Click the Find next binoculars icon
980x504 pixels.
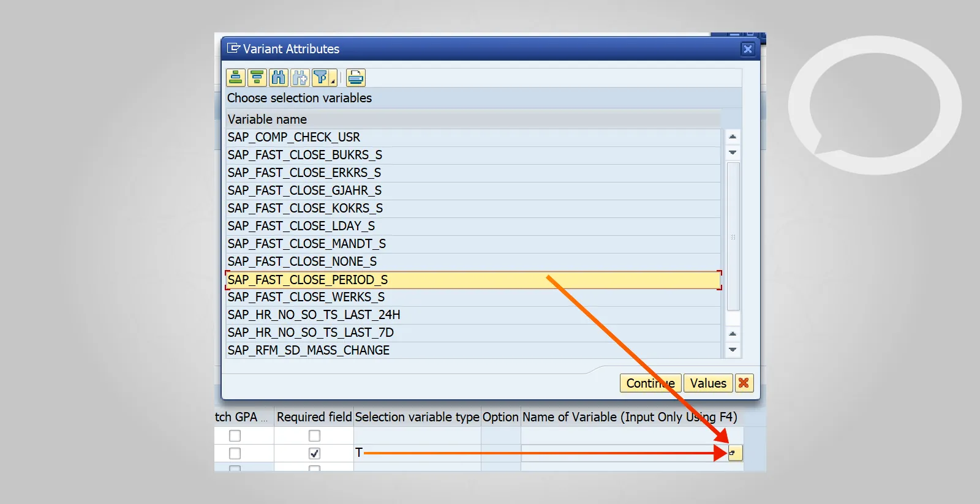(x=300, y=78)
